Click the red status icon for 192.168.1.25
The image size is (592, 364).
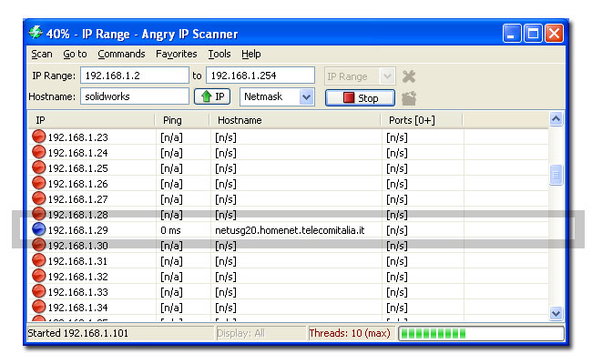point(38,167)
